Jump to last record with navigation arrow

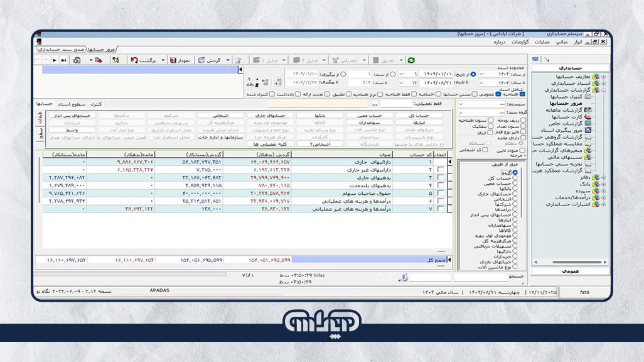pos(64,60)
